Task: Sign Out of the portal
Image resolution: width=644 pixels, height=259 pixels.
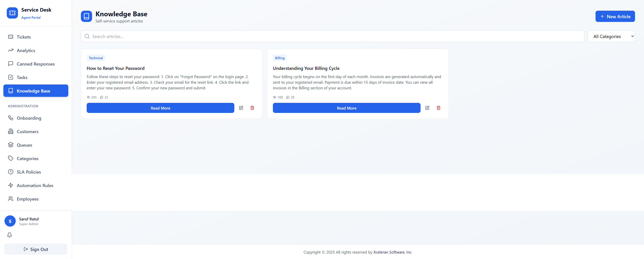Action: [36, 249]
